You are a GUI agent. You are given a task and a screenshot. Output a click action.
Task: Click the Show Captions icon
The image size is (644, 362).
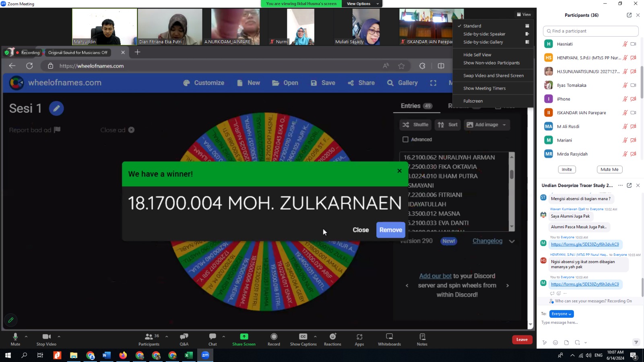(303, 337)
